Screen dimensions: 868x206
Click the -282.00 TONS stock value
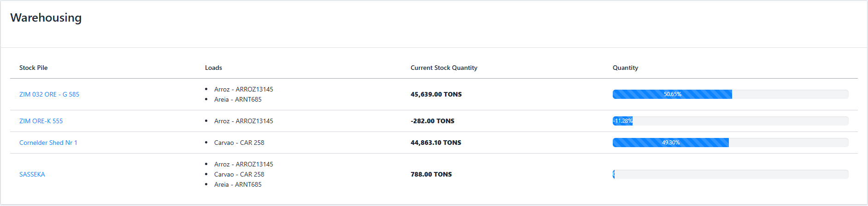tap(432, 121)
